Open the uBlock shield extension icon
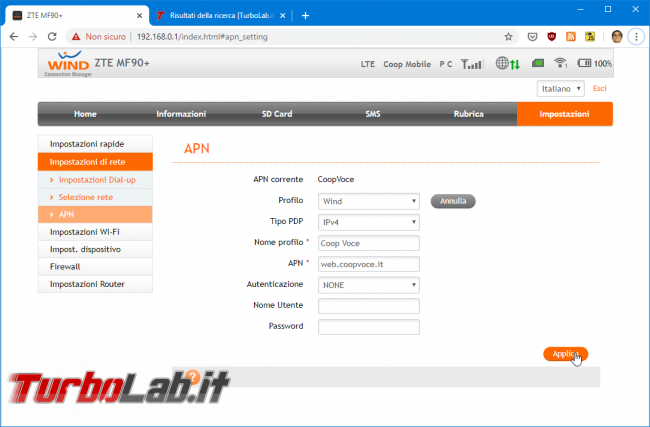 pos(552,37)
